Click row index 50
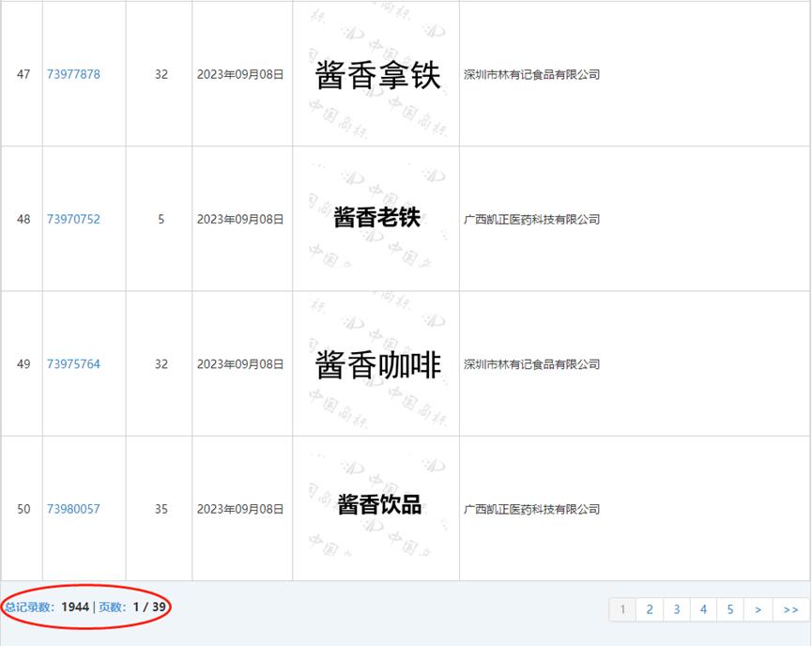 (23, 510)
